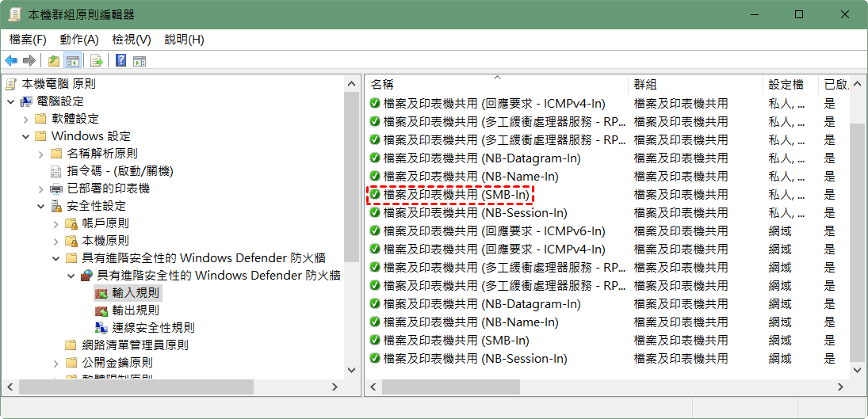This screenshot has height=419, width=868.
Task: Expand the 帳戶原則 tree node
Action: click(x=56, y=224)
